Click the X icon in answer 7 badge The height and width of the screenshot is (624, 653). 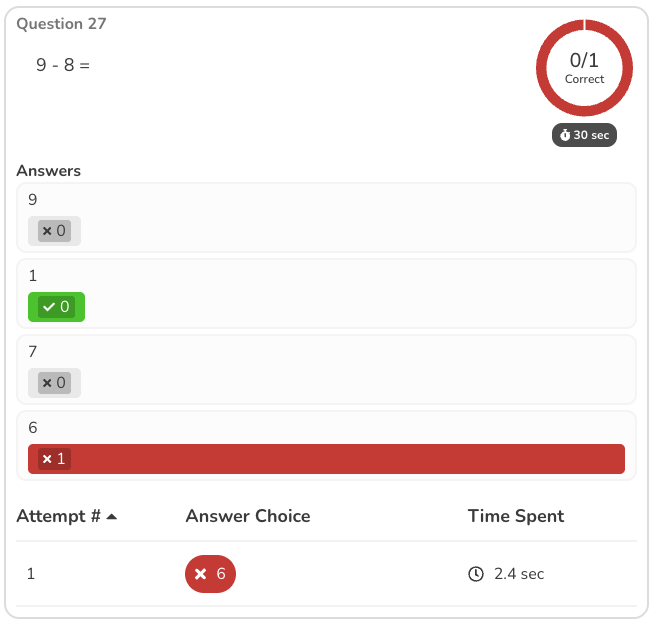47,383
